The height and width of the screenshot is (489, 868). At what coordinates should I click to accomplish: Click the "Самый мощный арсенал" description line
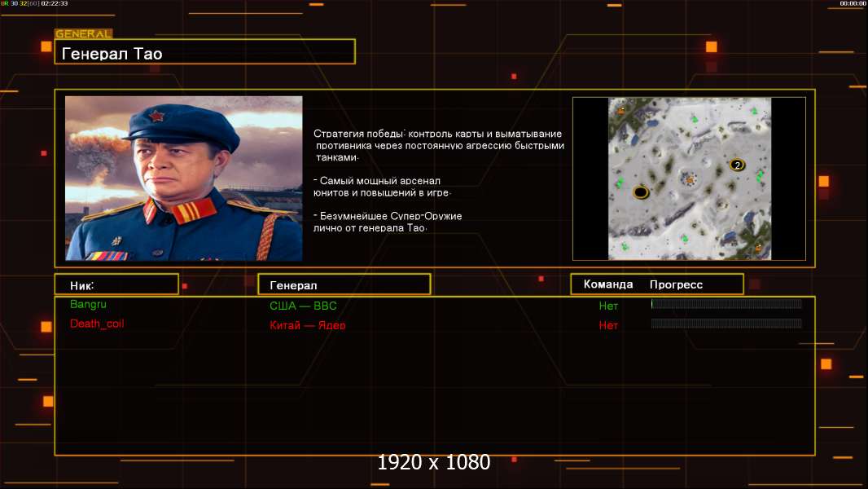pyautogui.click(x=382, y=187)
